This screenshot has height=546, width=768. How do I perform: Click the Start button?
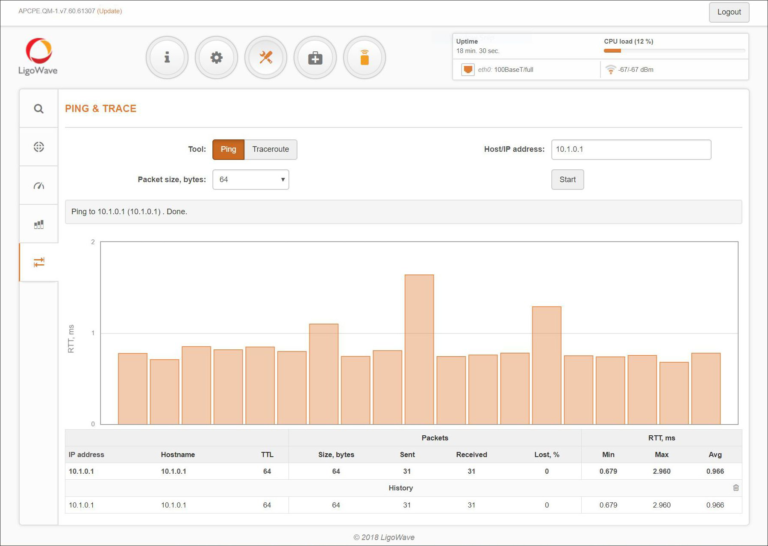567,180
